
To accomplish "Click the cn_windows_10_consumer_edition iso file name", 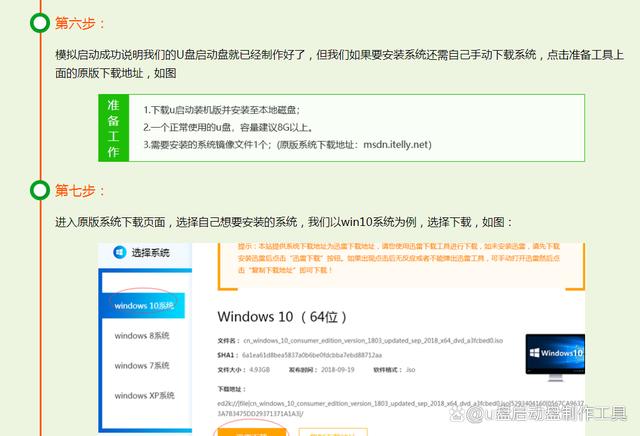I will tap(373, 340).
